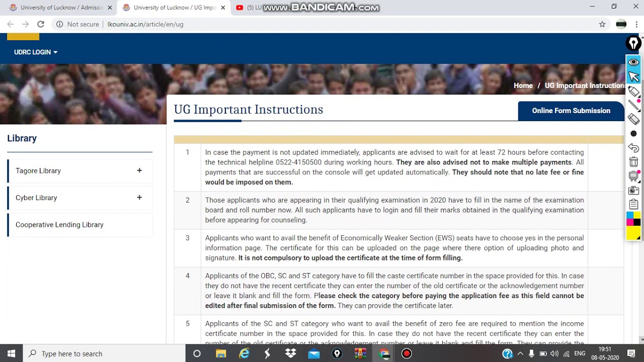Reload the current page

point(41,24)
